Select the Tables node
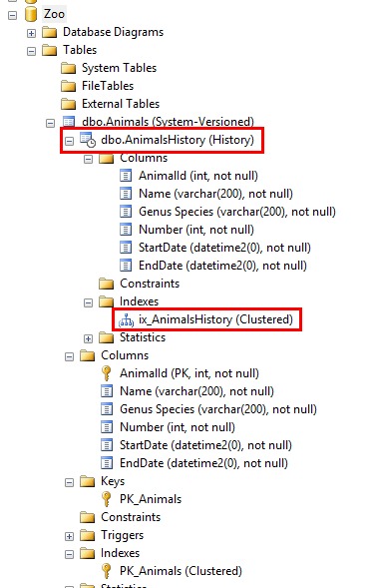This screenshot has height=588, width=371. 80,50
